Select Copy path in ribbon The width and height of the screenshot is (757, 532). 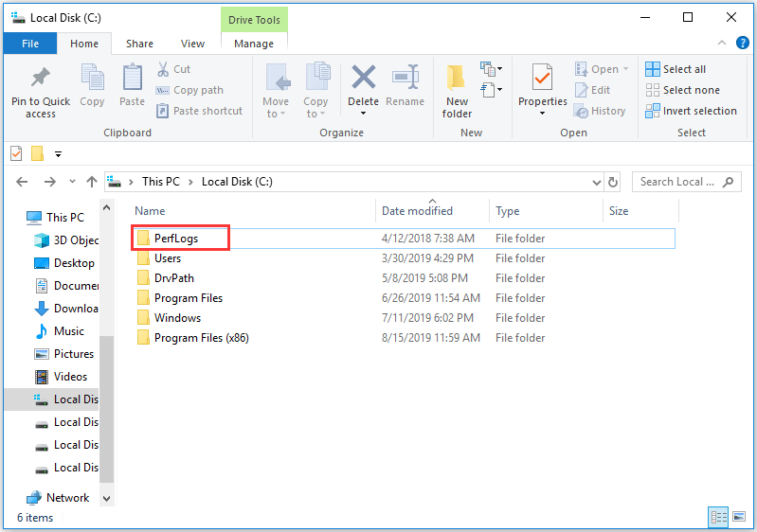pos(189,90)
